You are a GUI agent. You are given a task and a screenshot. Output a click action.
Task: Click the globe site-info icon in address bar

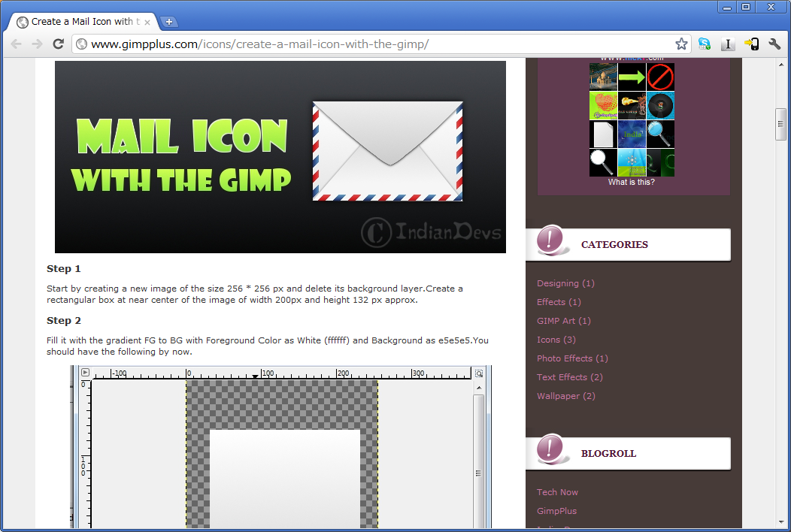point(81,44)
